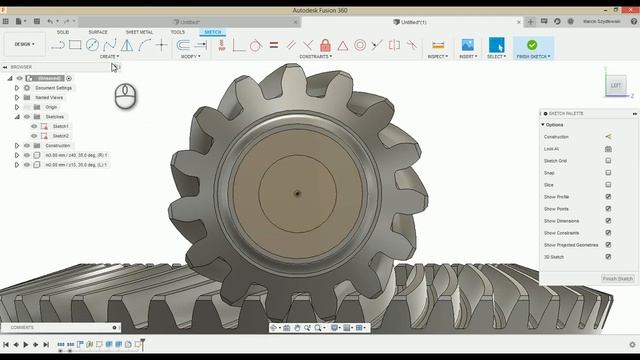Apply the Fix/Unfix lock constraint

click(x=325, y=45)
